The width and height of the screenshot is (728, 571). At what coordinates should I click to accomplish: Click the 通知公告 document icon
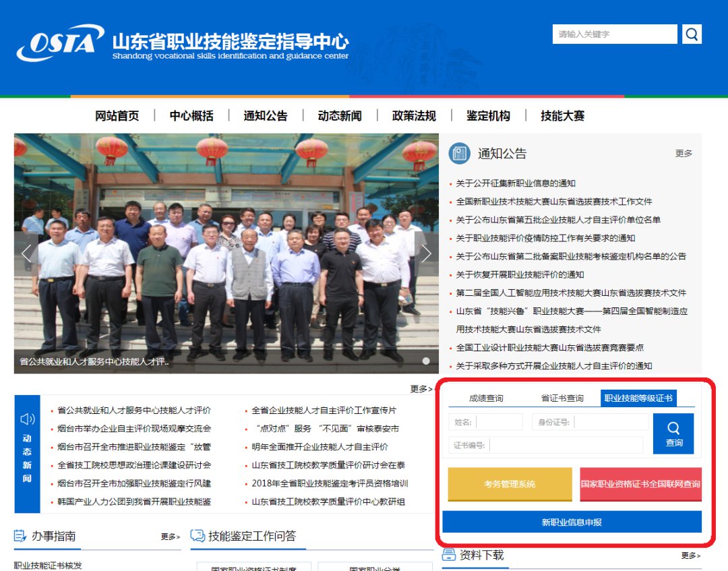[x=460, y=153]
